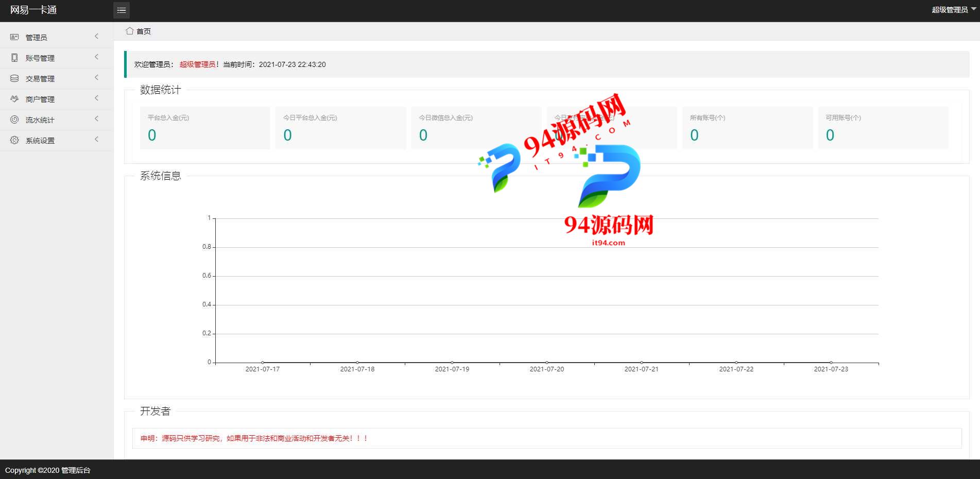Open the 管理员 sidebar menu

[x=57, y=37]
